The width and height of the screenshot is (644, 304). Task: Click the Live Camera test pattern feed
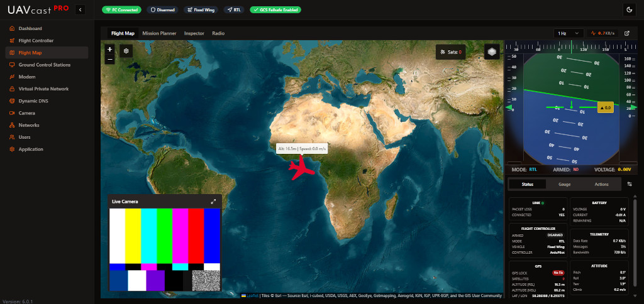165,249
